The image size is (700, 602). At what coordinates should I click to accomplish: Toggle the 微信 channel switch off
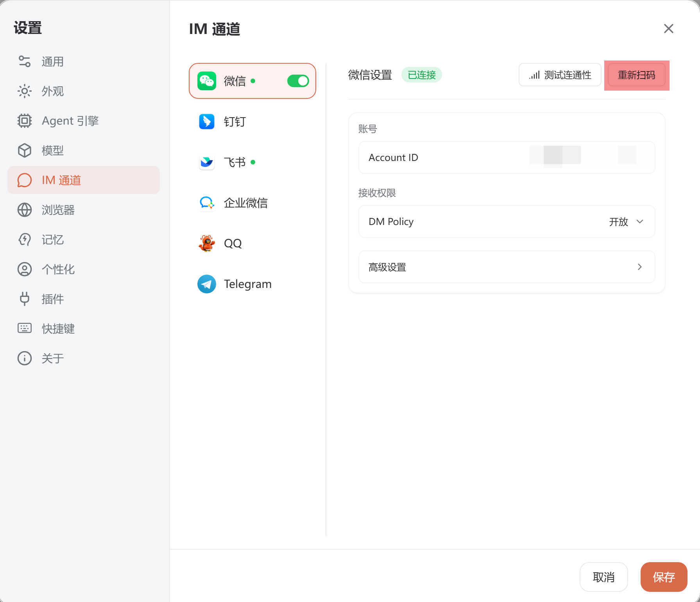click(298, 81)
